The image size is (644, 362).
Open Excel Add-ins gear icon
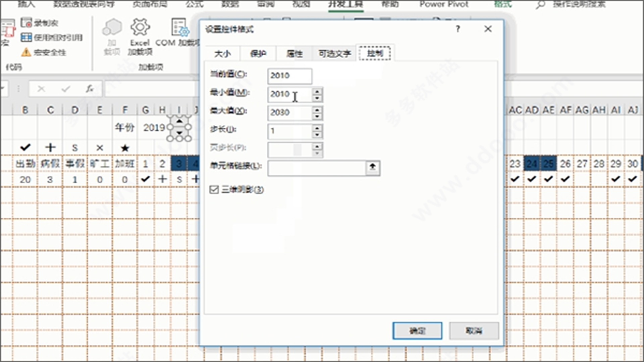click(140, 27)
